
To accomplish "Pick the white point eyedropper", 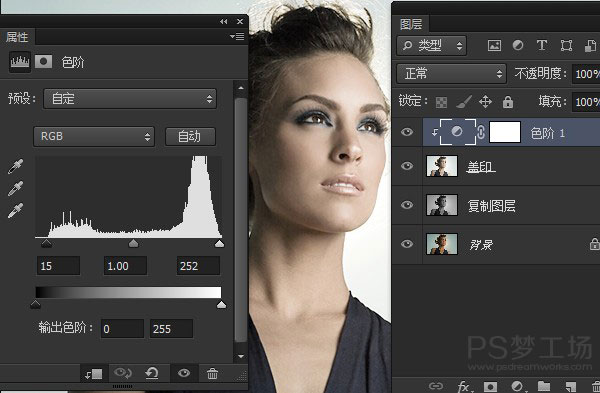I will tap(16, 210).
